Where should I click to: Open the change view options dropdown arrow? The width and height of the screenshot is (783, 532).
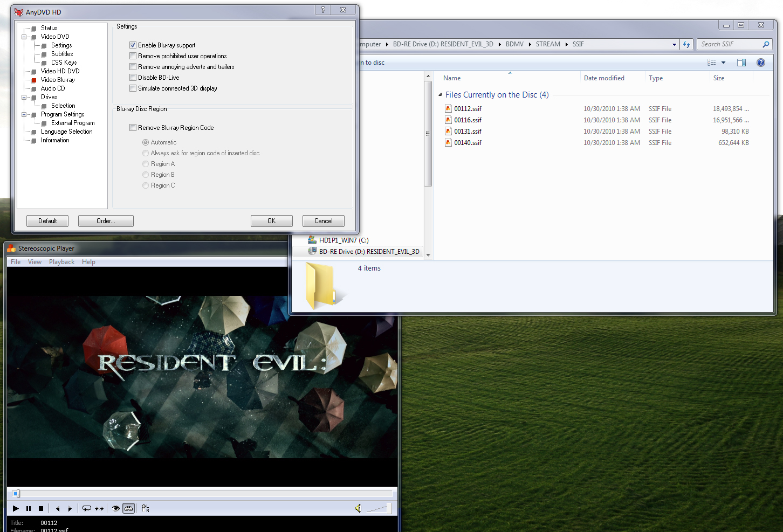(x=724, y=63)
